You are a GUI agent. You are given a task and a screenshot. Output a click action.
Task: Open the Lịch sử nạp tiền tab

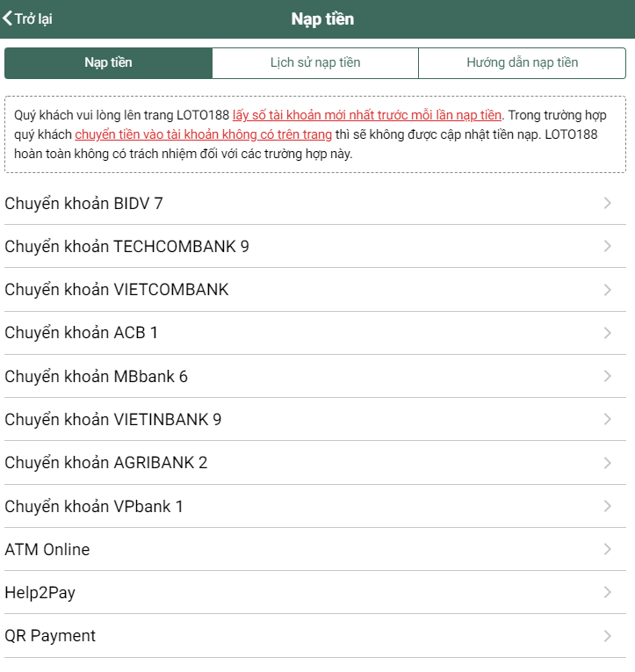coord(315,63)
